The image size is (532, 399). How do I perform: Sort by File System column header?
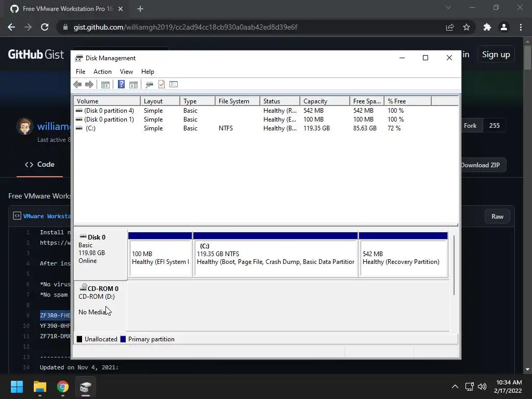pyautogui.click(x=237, y=101)
